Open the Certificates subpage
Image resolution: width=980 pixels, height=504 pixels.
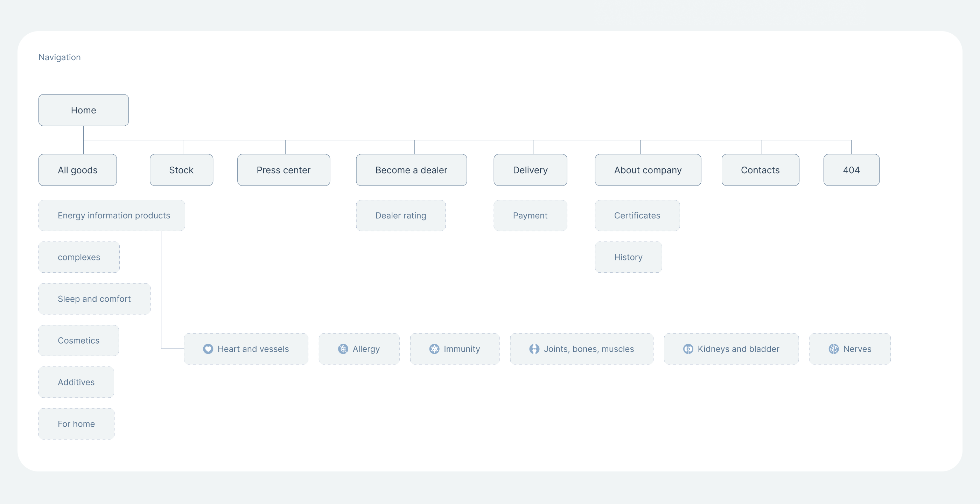click(637, 216)
